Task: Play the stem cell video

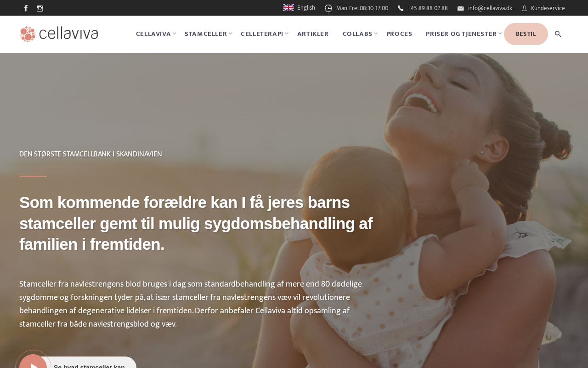Action: pyautogui.click(x=33, y=364)
